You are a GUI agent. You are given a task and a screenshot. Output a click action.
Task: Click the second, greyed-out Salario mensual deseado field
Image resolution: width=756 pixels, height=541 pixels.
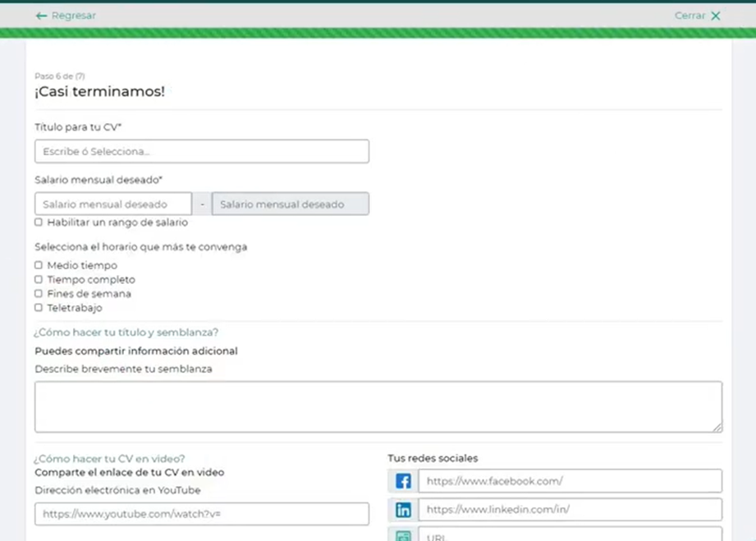click(291, 204)
